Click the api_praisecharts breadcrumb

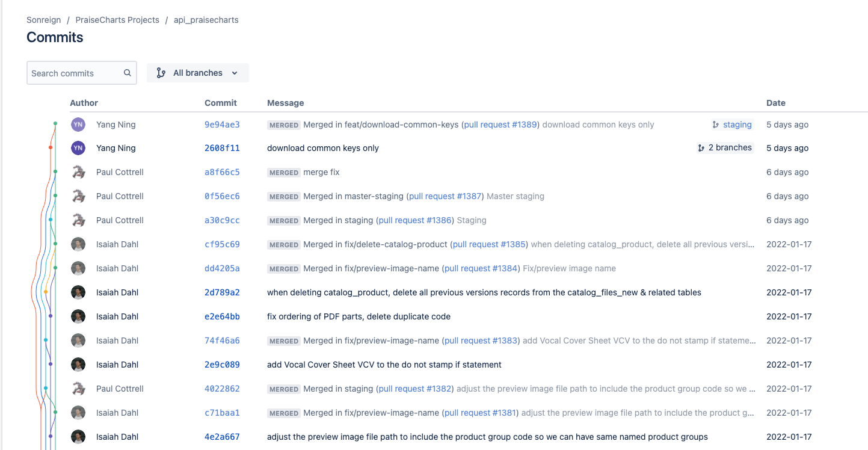pyautogui.click(x=206, y=19)
